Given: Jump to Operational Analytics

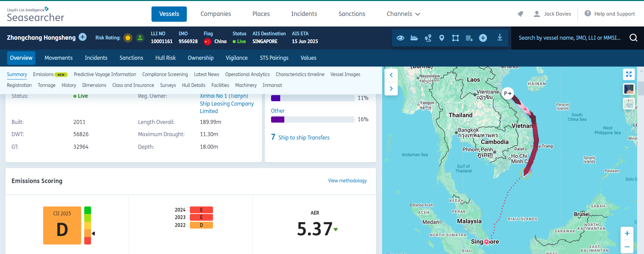Looking at the screenshot, I should click(247, 74).
